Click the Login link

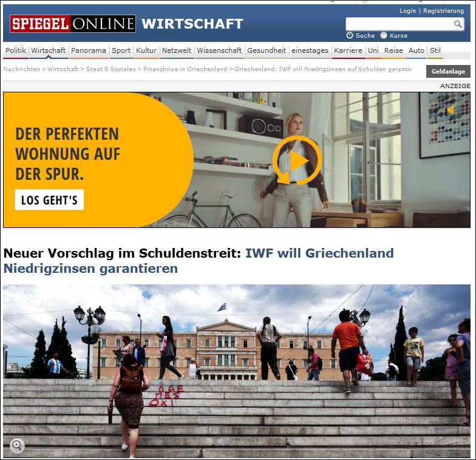[x=407, y=11]
